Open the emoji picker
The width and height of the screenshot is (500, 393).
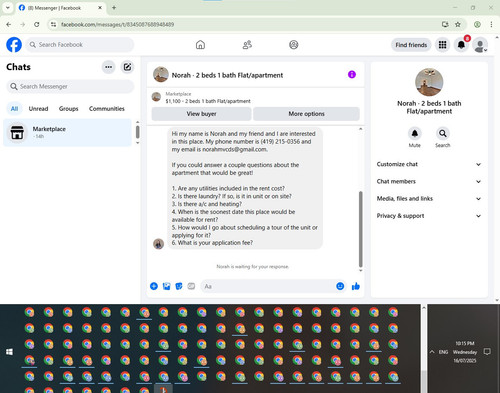tap(340, 286)
